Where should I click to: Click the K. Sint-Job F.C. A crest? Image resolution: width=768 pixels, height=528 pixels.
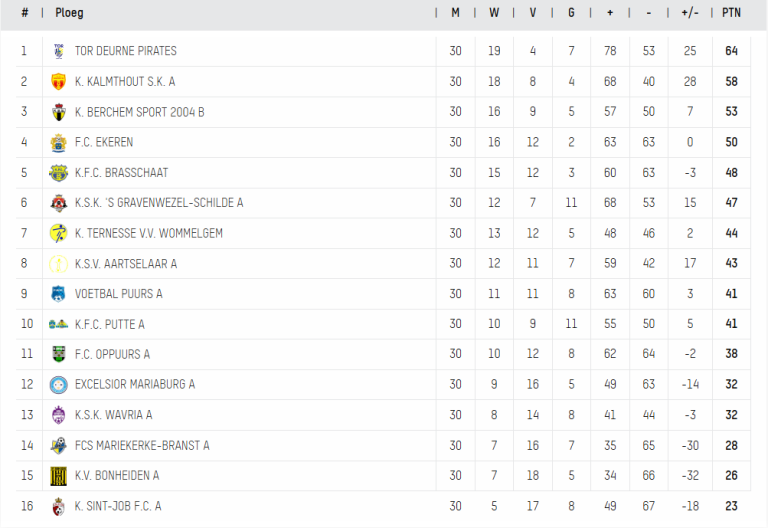59,506
